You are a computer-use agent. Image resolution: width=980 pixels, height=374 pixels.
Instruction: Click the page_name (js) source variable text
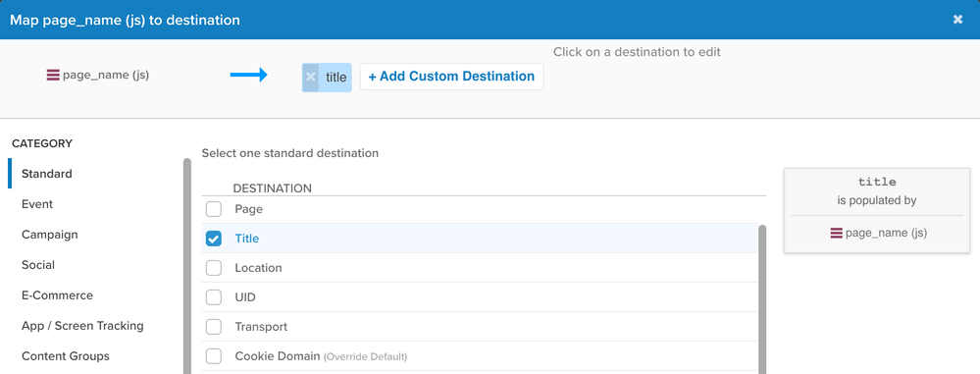click(x=106, y=75)
